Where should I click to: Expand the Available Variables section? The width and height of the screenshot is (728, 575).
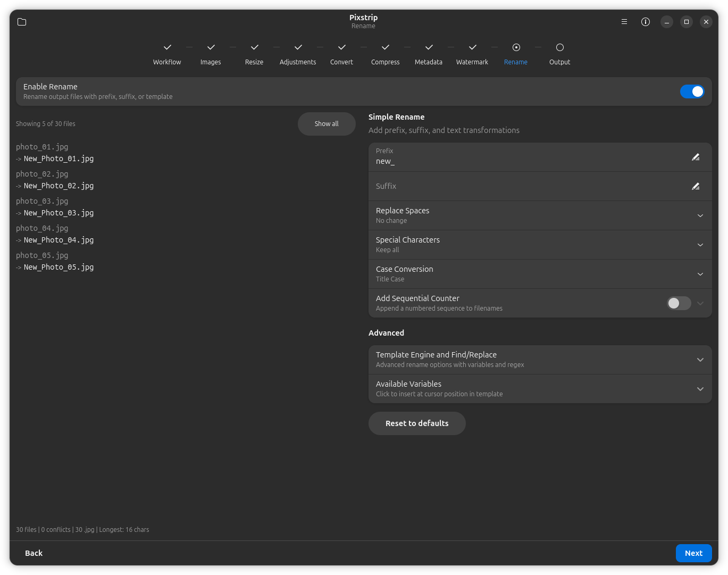pyautogui.click(x=700, y=389)
